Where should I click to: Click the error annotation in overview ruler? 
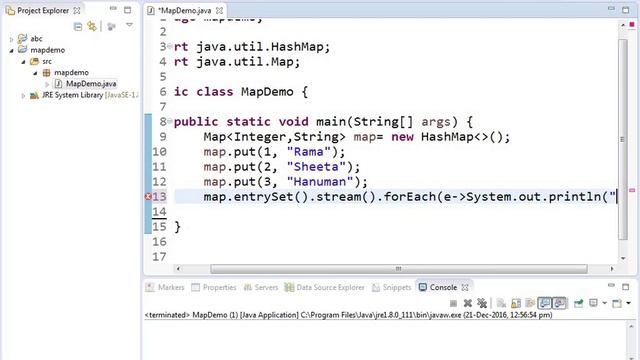pyautogui.click(x=632, y=190)
